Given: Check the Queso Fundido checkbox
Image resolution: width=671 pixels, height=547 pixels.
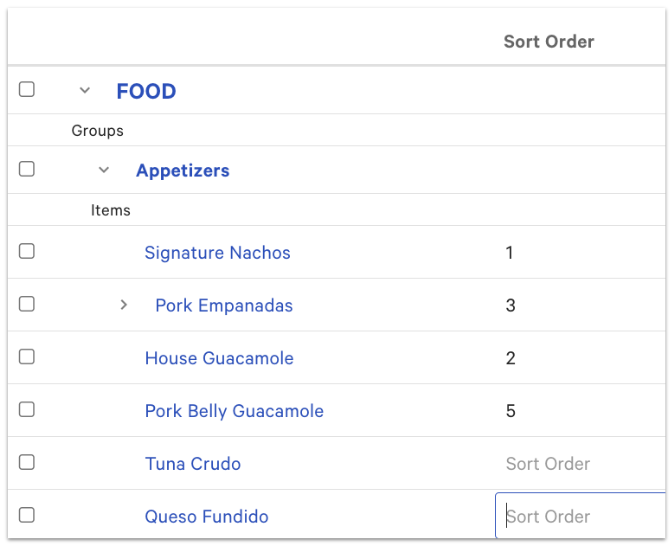Looking at the screenshot, I should (x=27, y=515).
